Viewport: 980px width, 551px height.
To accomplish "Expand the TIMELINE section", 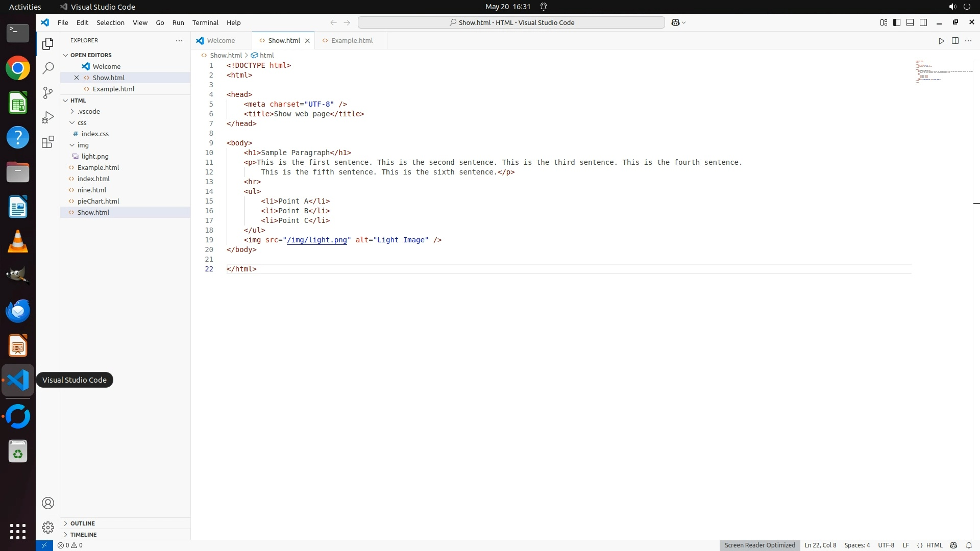I will [x=83, y=535].
